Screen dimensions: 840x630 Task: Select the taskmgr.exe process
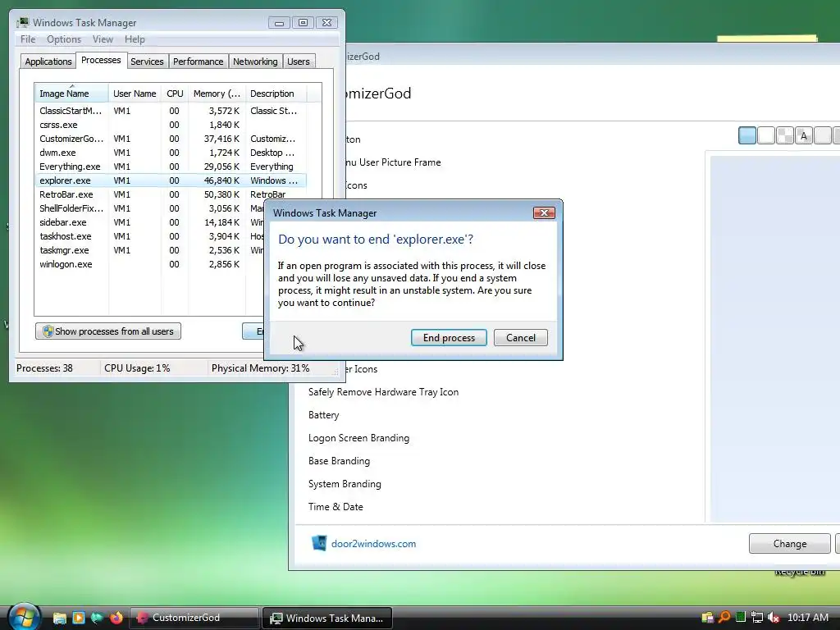click(149, 250)
